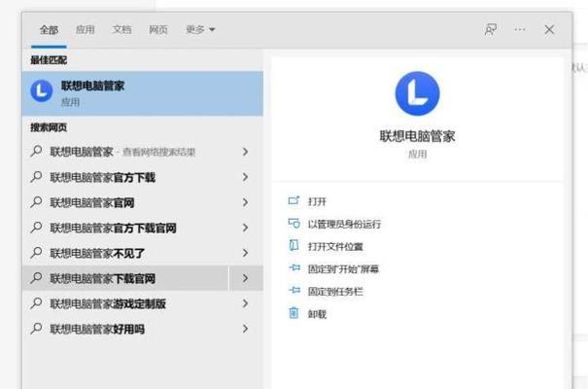
Task: Click search icon beside 联想电脑管家不见了
Action: coord(36,253)
